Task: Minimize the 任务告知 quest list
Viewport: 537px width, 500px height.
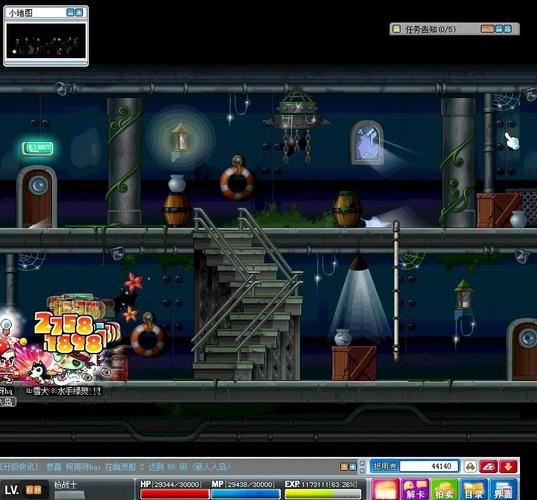Action: point(499,29)
